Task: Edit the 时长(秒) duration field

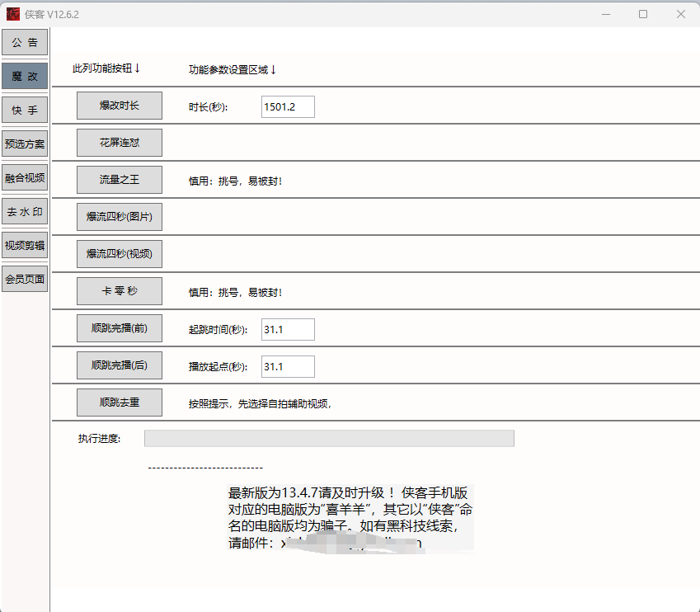Action: pyautogui.click(x=287, y=106)
